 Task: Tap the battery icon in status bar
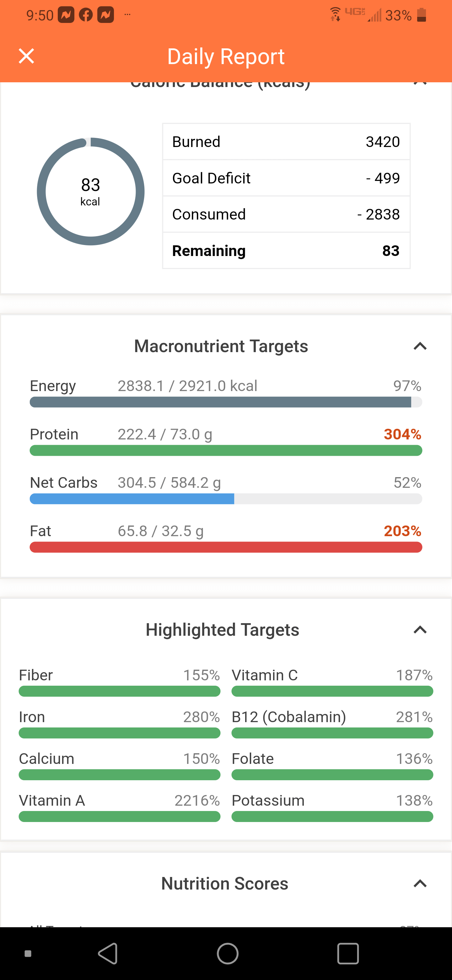[421, 15]
